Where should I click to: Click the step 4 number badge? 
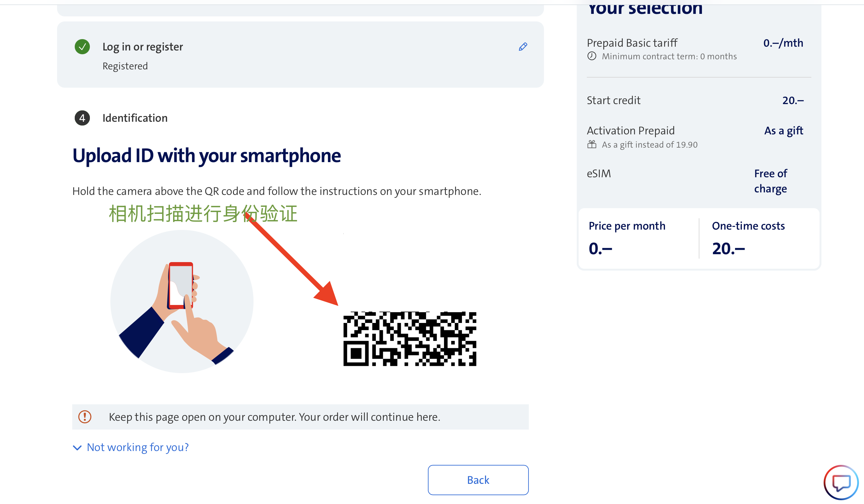click(82, 118)
